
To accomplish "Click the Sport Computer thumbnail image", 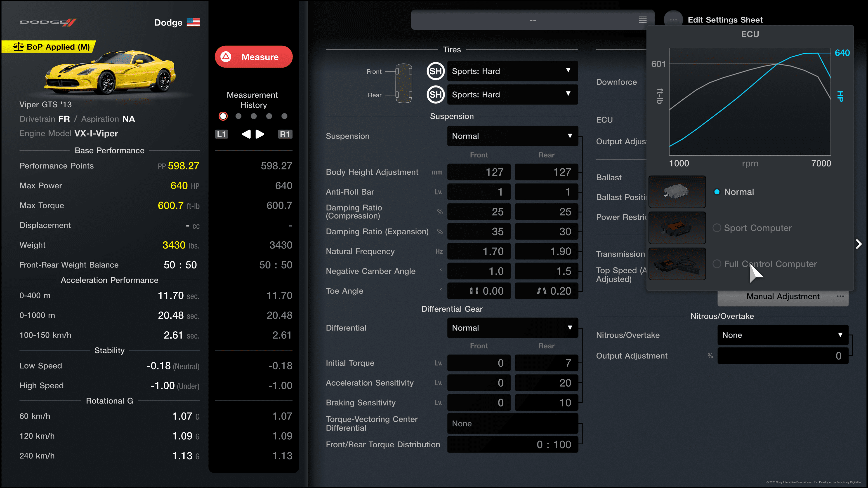I will pos(677,228).
